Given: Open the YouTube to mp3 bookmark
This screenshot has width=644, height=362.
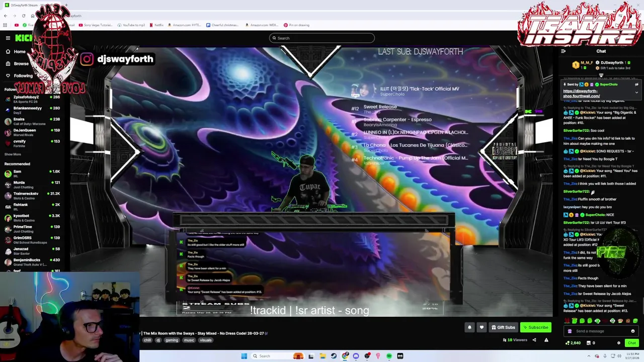Looking at the screenshot, I should [x=131, y=25].
